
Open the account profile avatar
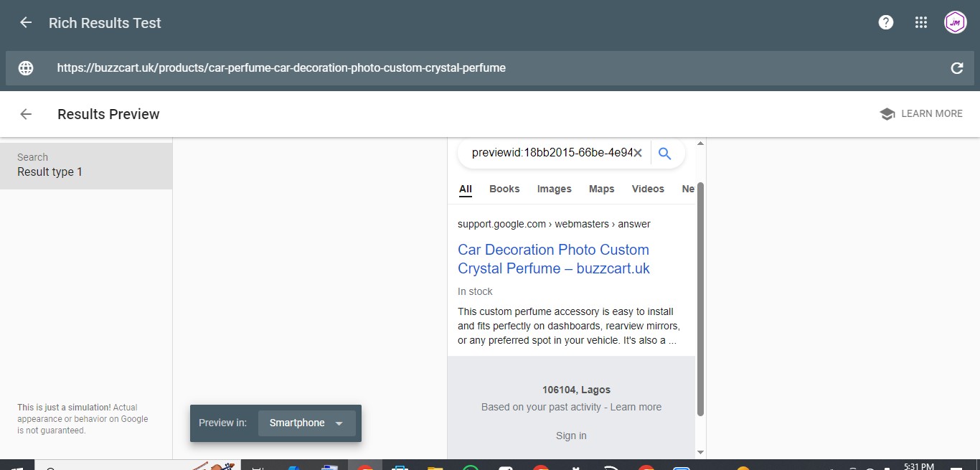pyautogui.click(x=955, y=22)
